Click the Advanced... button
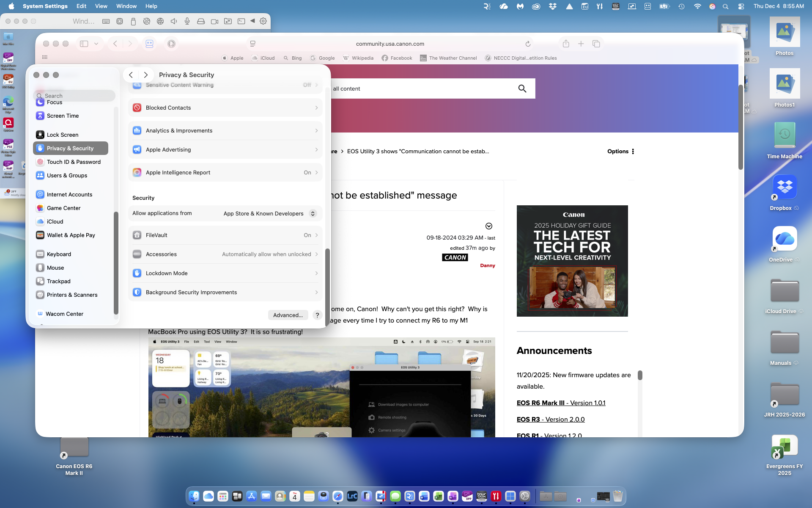The width and height of the screenshot is (812, 508). coord(288,315)
